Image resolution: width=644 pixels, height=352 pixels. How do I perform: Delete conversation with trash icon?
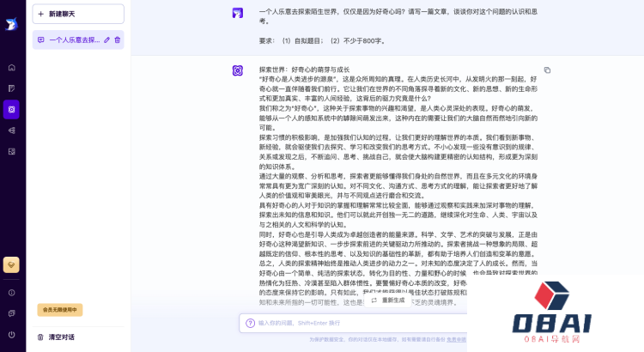coord(118,39)
